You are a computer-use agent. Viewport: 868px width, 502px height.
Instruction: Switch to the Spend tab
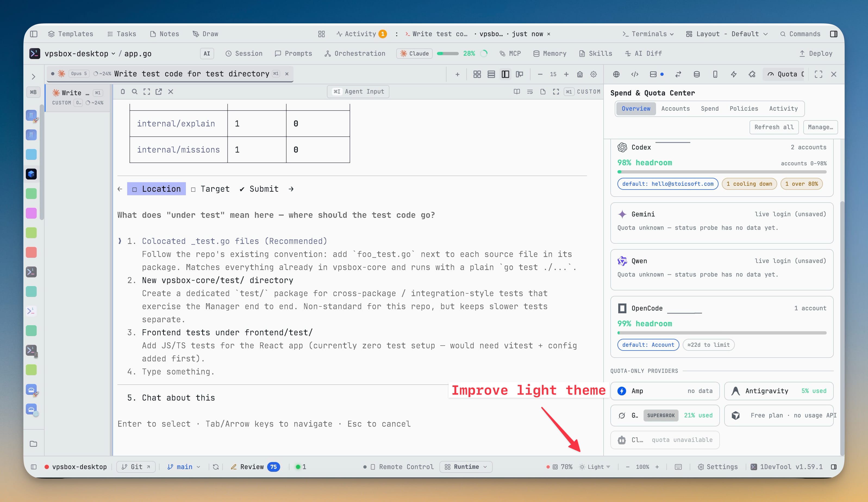pyautogui.click(x=710, y=109)
